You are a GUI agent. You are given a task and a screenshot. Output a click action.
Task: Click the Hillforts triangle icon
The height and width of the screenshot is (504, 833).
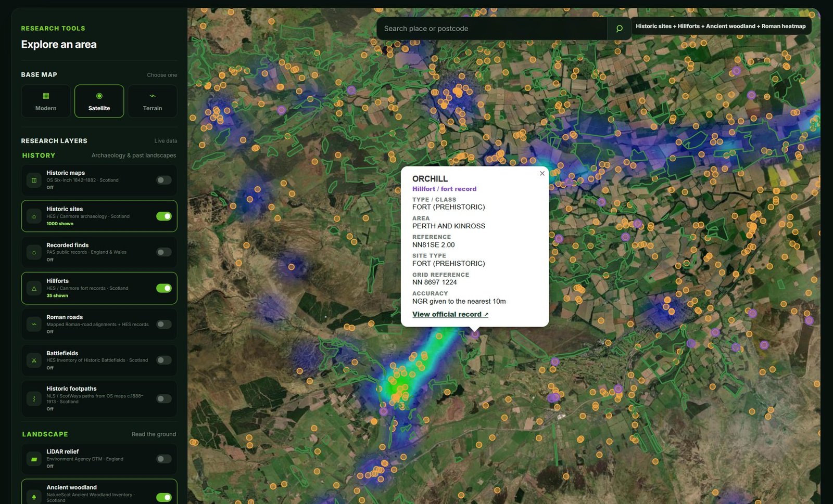[x=34, y=288]
